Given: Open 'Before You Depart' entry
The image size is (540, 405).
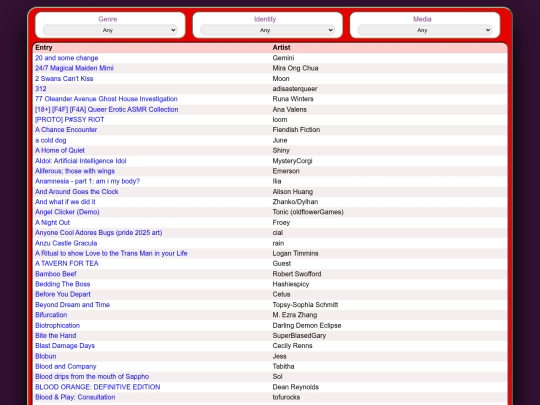Looking at the screenshot, I should [x=63, y=294].
